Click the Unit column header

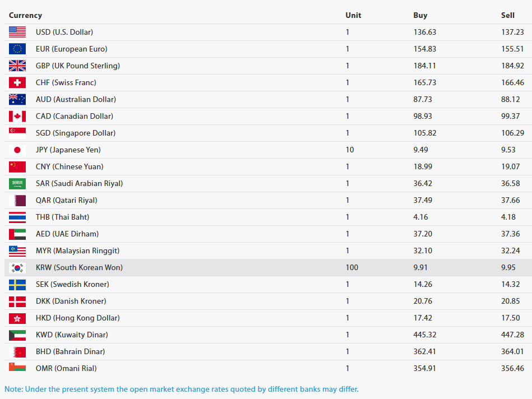[353, 15]
